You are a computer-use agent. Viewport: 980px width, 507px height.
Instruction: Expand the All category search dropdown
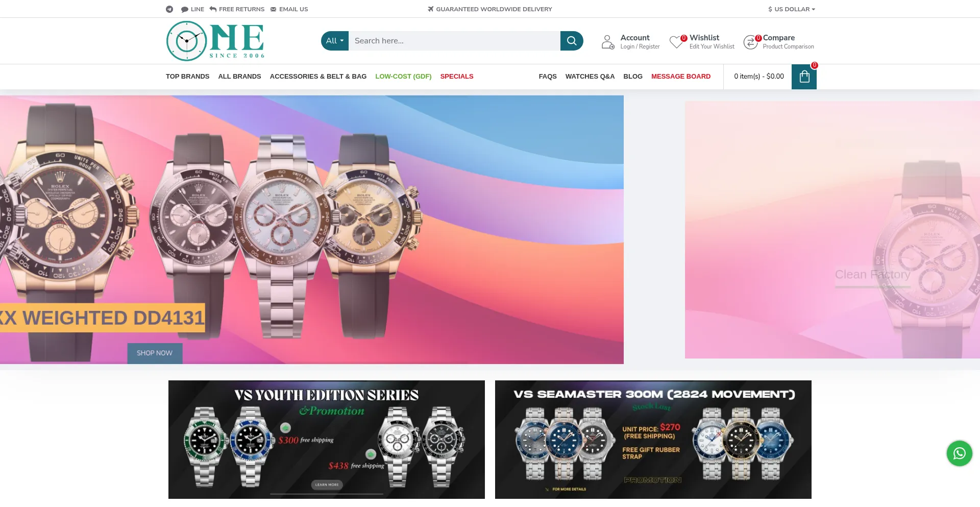335,41
